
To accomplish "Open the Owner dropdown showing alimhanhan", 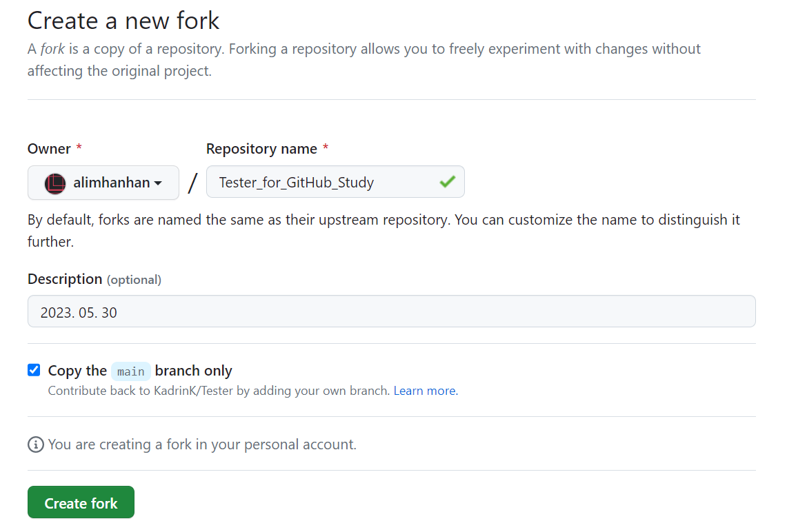I will click(103, 183).
